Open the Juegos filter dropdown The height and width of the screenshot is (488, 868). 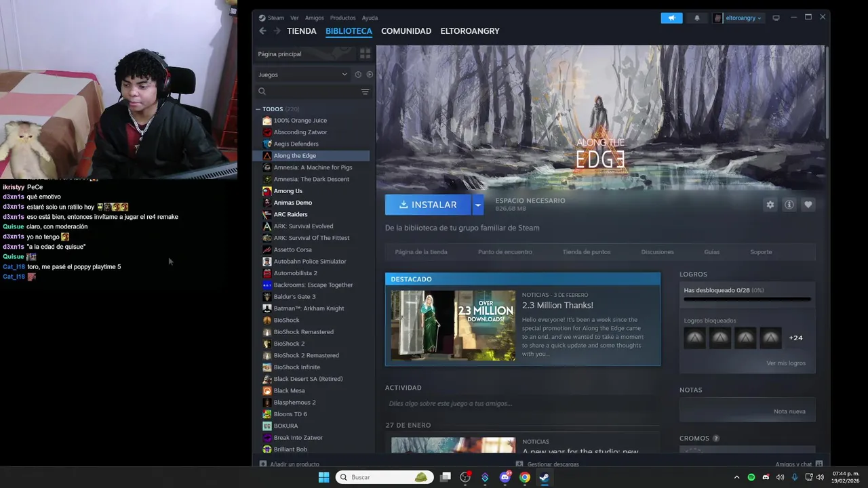pyautogui.click(x=302, y=75)
